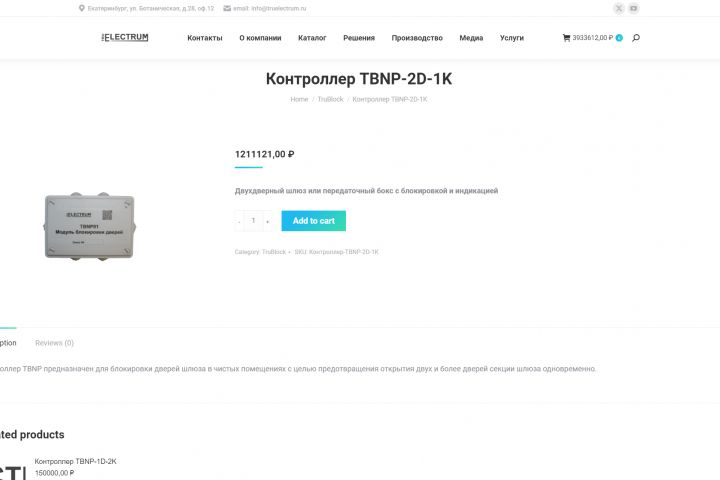Open the YouTube social icon
720x480 pixels.
(634, 8)
